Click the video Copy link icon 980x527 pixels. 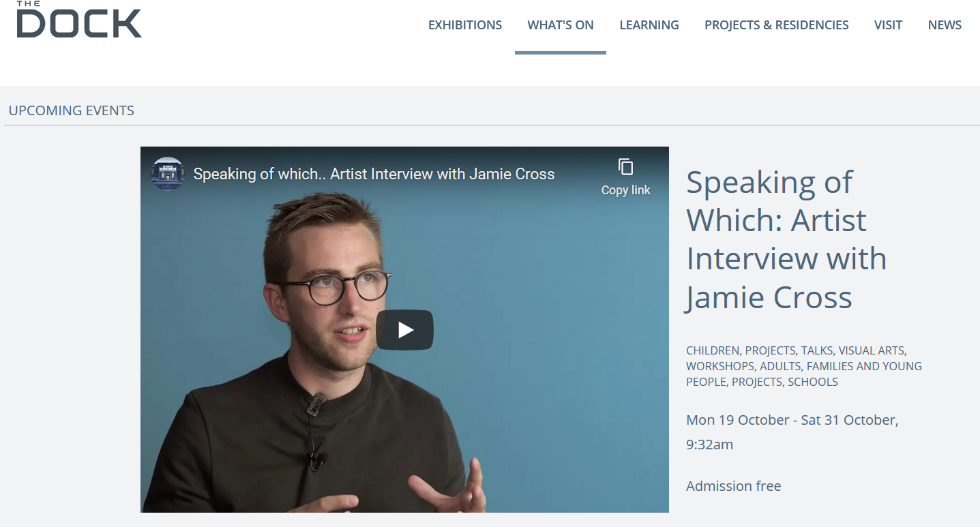click(625, 176)
